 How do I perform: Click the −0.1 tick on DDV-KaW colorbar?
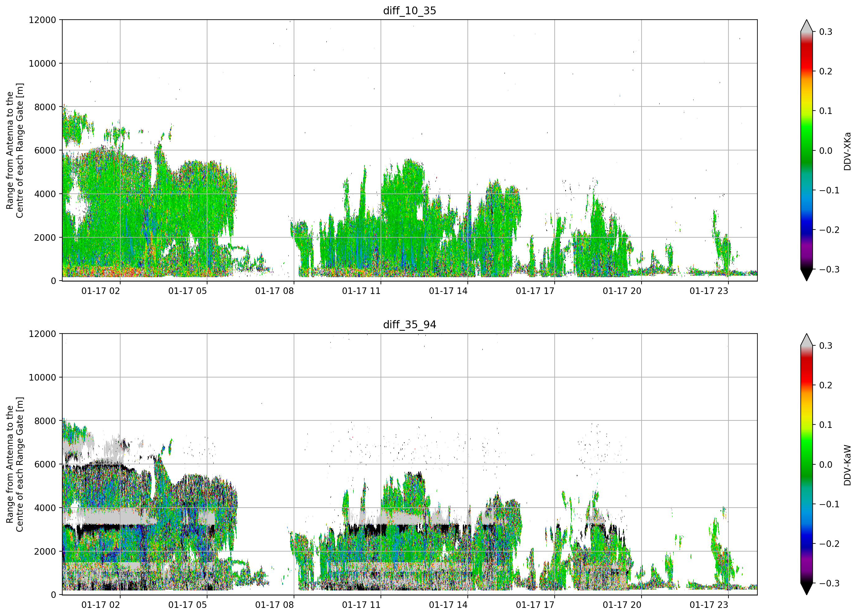point(829,504)
